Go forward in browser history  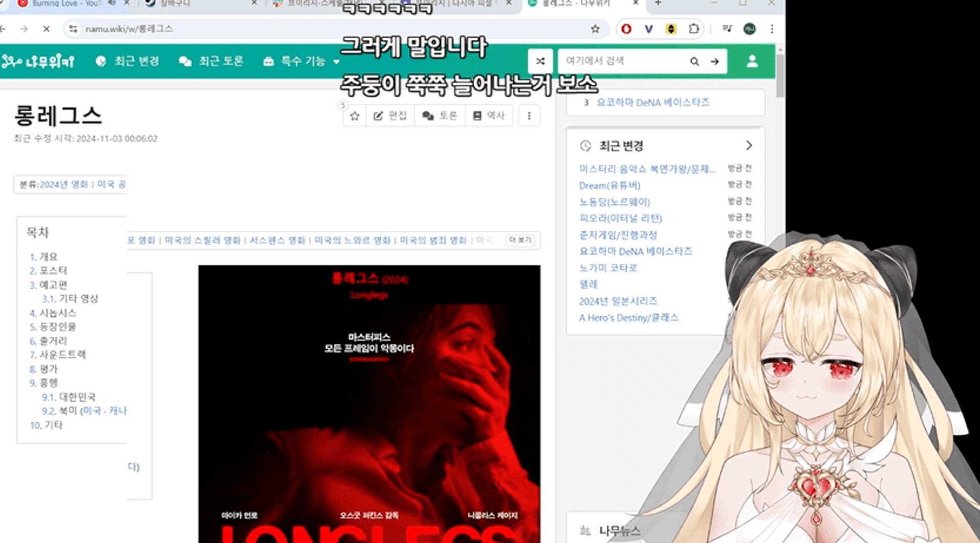click(x=24, y=29)
